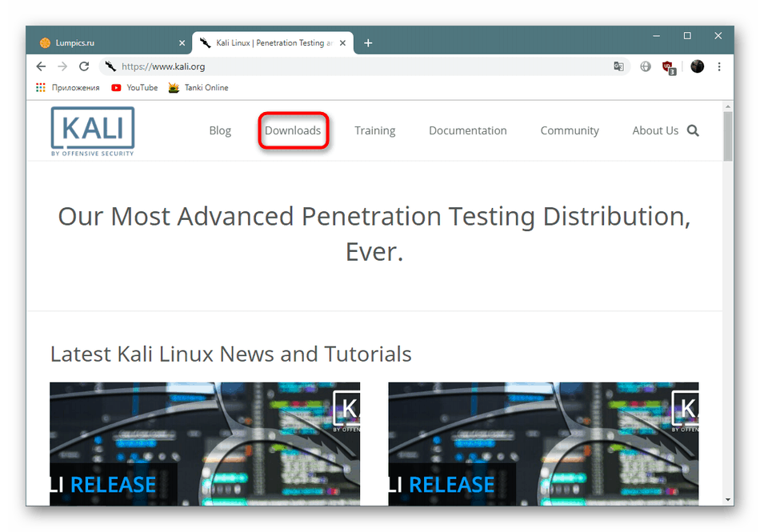Close the Kali Linux tab
The height and width of the screenshot is (532, 760).
[x=342, y=43]
